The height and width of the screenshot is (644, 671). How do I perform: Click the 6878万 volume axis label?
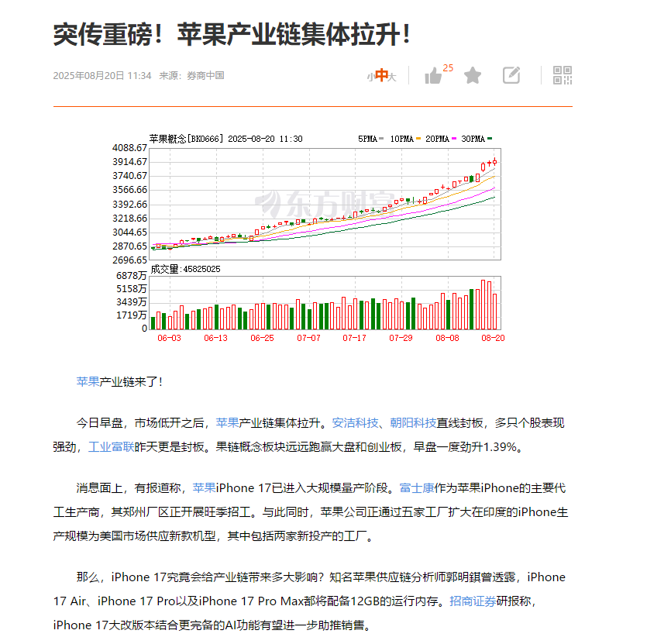click(x=132, y=276)
